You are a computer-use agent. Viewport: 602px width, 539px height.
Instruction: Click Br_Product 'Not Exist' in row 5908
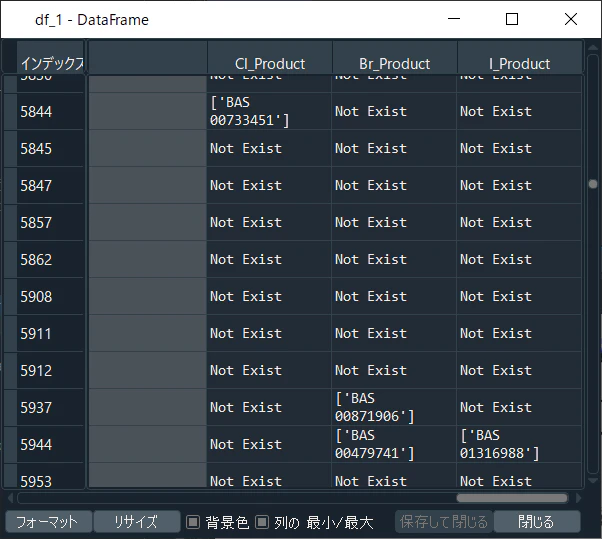tap(394, 296)
